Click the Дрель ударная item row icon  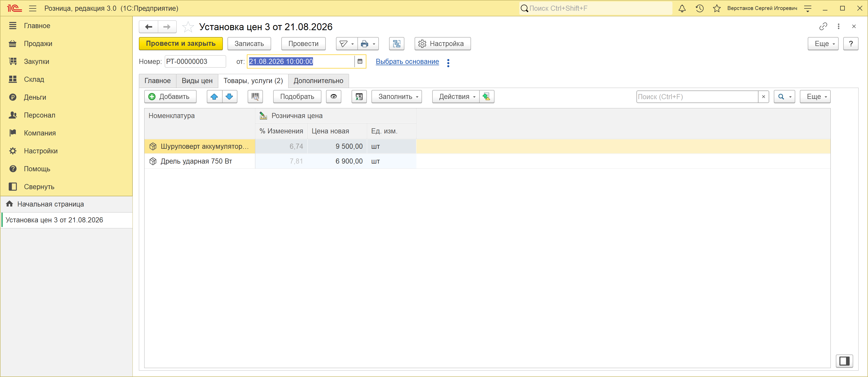coord(153,161)
